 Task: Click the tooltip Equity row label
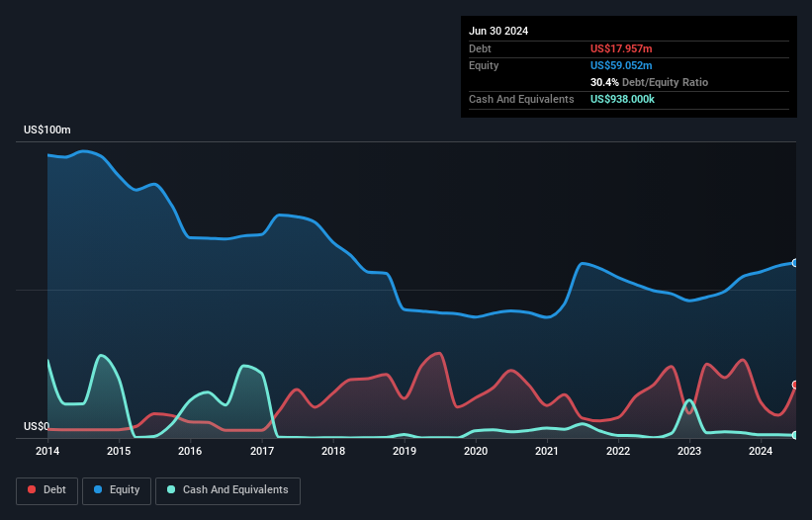click(x=484, y=65)
